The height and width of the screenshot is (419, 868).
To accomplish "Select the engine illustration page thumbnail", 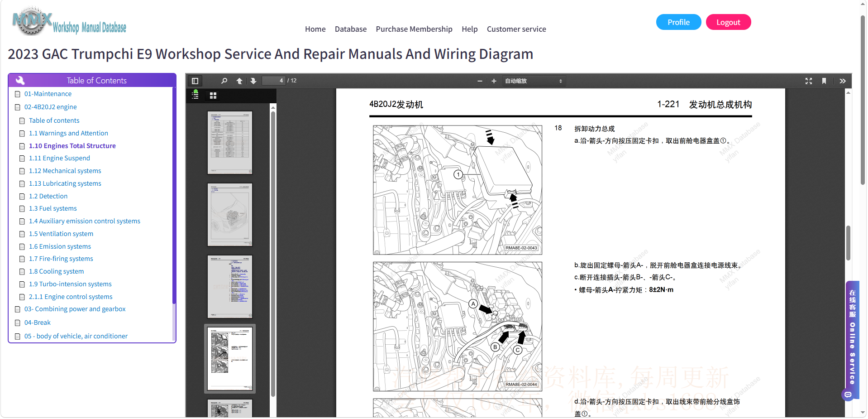I will click(230, 215).
